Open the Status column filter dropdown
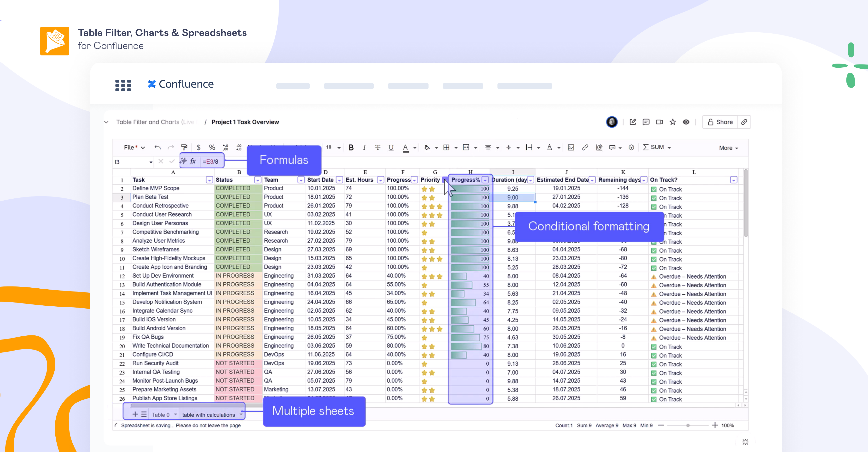The height and width of the screenshot is (452, 868). (x=257, y=180)
